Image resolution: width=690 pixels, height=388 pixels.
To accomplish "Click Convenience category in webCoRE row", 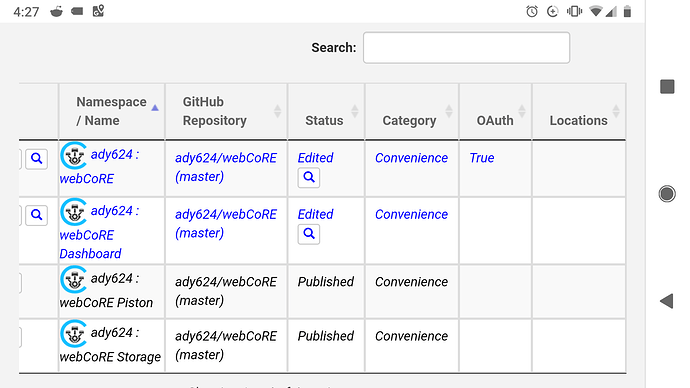I will (411, 158).
